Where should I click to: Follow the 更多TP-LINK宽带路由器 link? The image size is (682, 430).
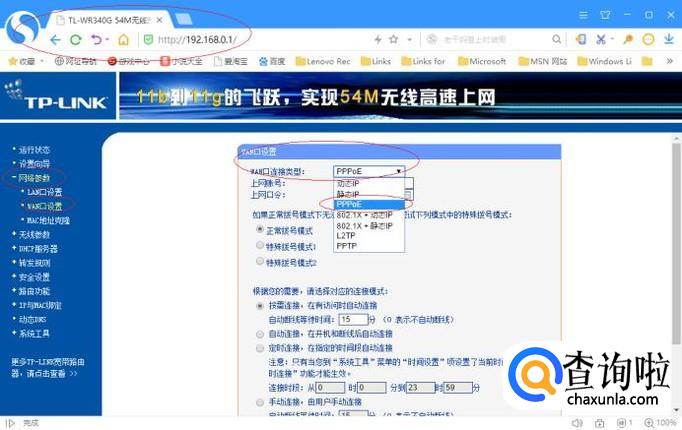(47, 368)
